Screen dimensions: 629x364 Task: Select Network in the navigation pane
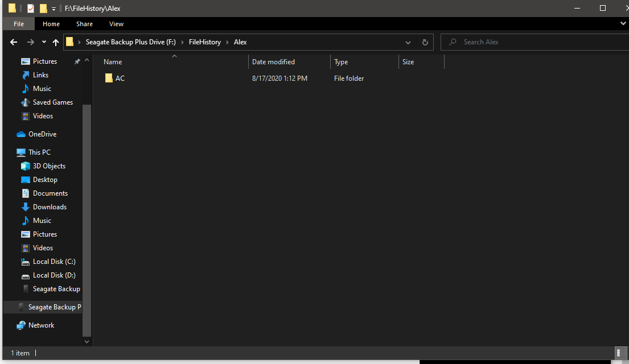click(x=41, y=325)
